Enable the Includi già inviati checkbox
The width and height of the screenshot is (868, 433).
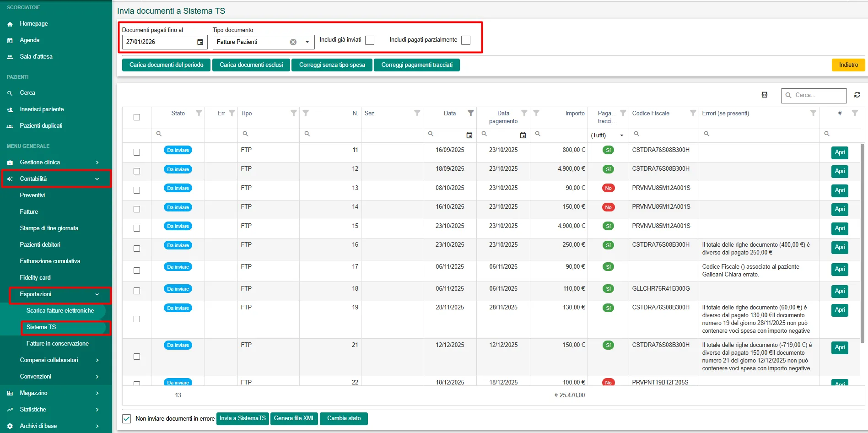(370, 40)
